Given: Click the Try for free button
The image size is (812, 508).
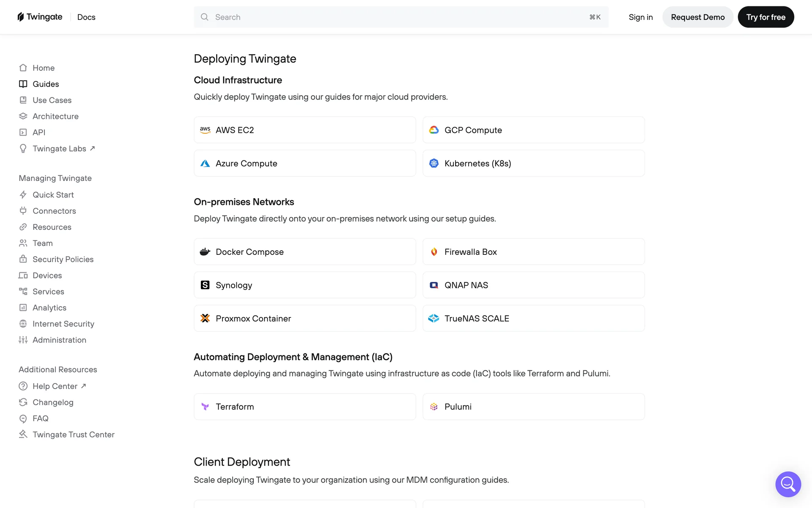Looking at the screenshot, I should (765, 17).
